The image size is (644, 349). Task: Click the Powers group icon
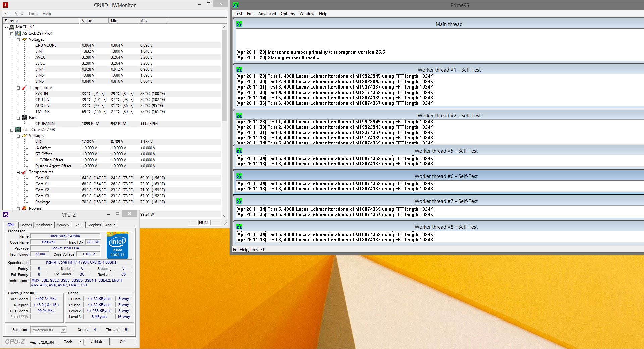24,208
